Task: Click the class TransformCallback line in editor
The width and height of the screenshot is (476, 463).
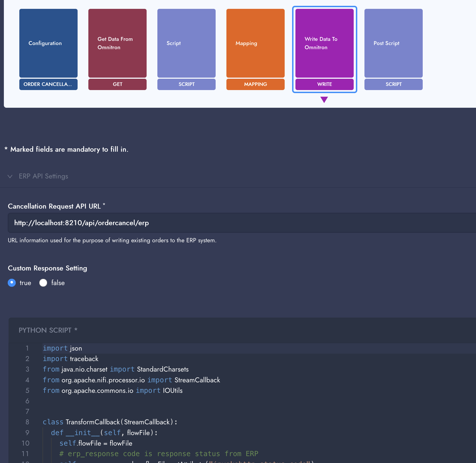Action: click(110, 422)
